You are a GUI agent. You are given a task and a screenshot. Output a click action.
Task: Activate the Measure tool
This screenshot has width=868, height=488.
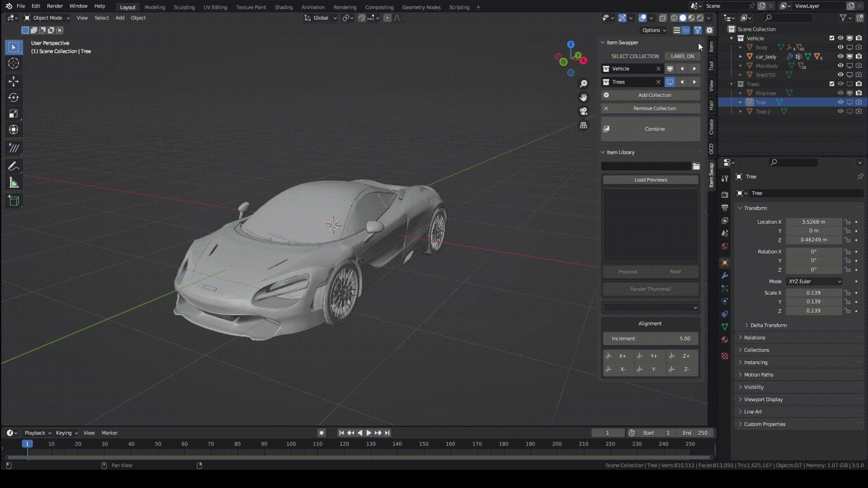pos(14,183)
